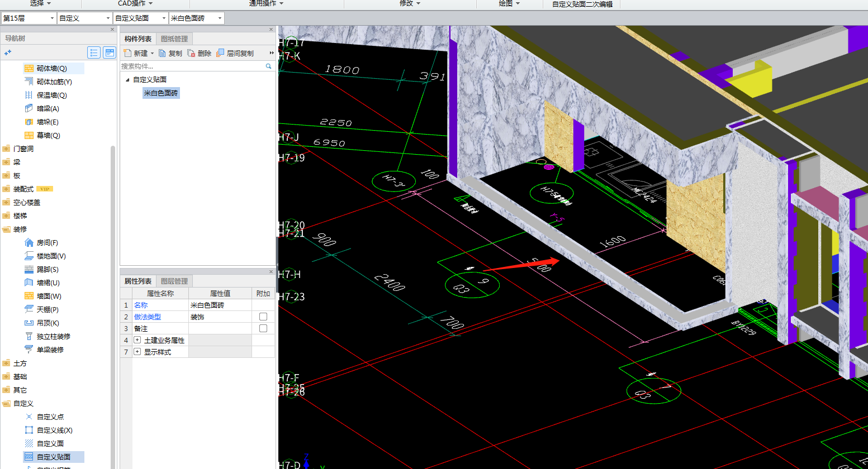Select the 自定义点 icon
Viewport: 868px width, 469px height.
coord(29,417)
